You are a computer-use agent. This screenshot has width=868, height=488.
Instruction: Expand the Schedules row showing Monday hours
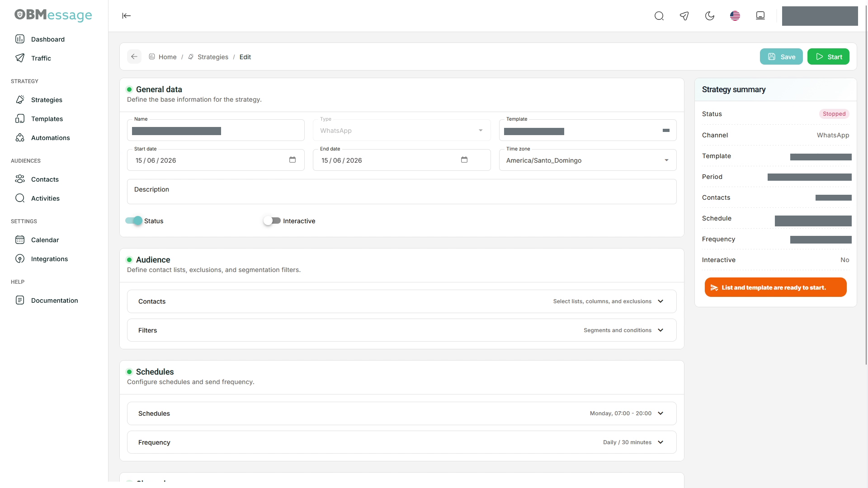[401, 413]
